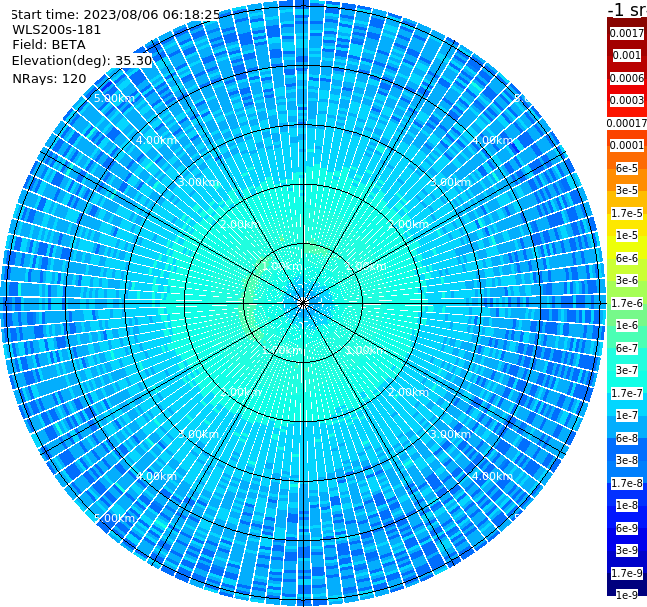Choose the 3e-7 colorbar tick
647x607 pixels.
click(627, 370)
